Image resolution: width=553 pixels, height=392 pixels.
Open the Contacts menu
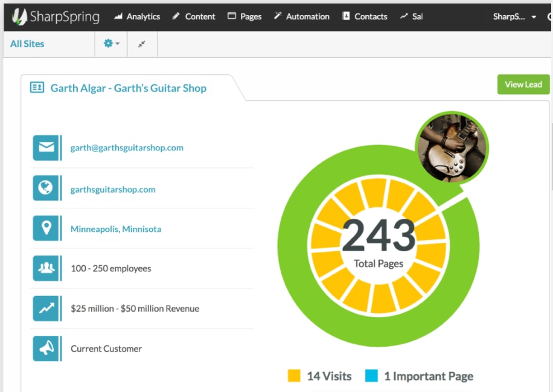point(365,16)
